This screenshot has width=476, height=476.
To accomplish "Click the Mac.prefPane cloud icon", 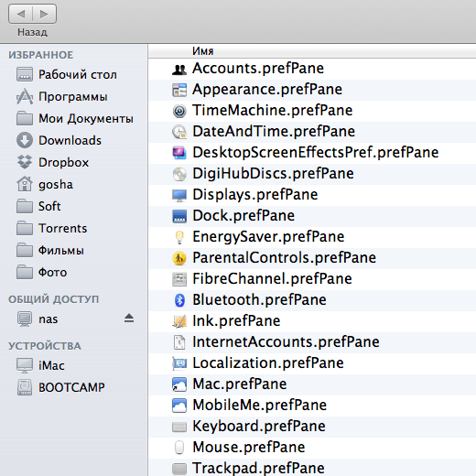I will click(179, 384).
